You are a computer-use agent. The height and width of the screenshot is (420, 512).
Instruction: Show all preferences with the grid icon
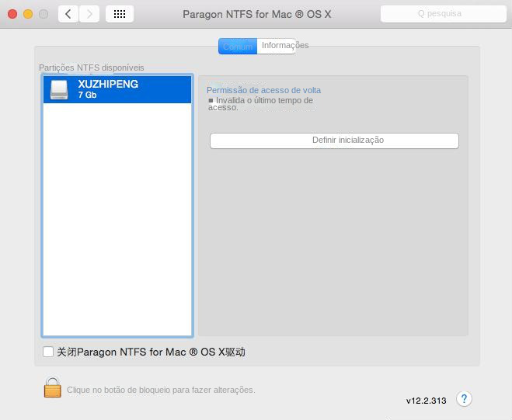tap(120, 14)
